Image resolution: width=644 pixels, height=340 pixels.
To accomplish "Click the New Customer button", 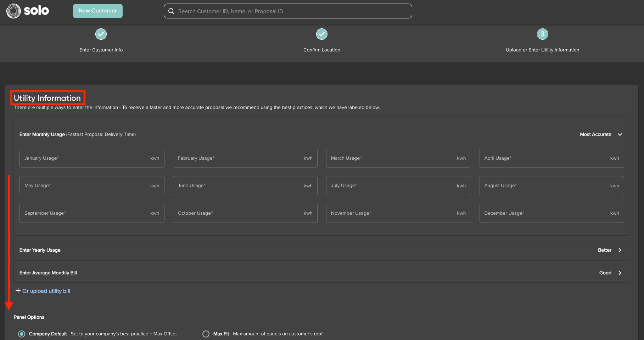I will point(97,11).
